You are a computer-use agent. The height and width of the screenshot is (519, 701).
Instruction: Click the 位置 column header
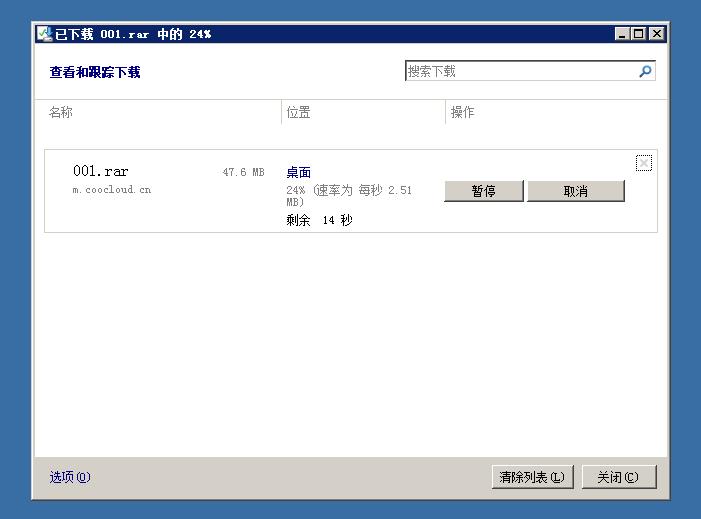click(x=299, y=112)
